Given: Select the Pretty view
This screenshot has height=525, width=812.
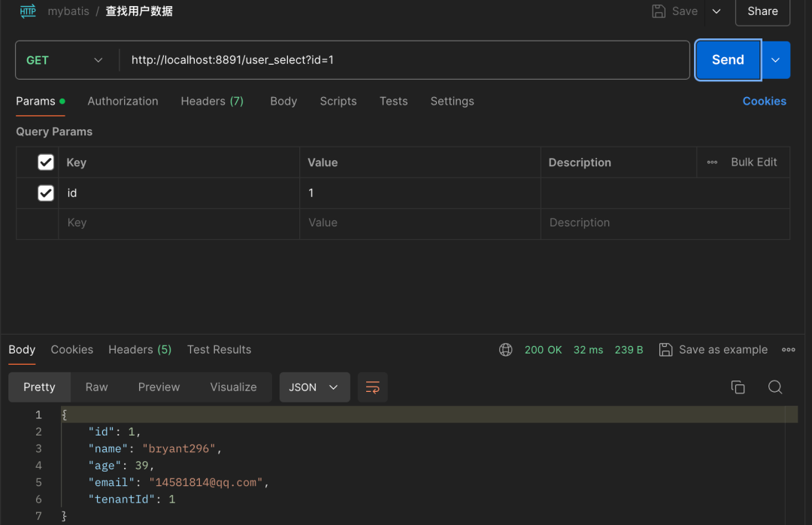Looking at the screenshot, I should 39,387.
